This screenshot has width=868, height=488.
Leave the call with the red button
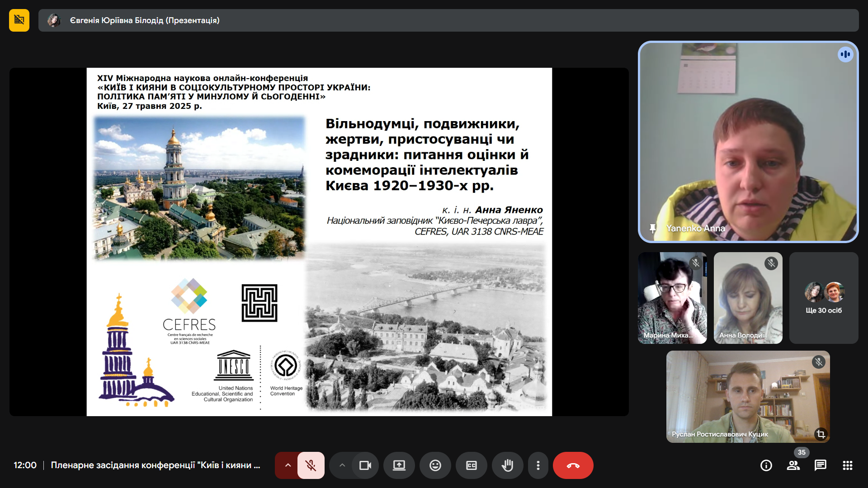[573, 465]
